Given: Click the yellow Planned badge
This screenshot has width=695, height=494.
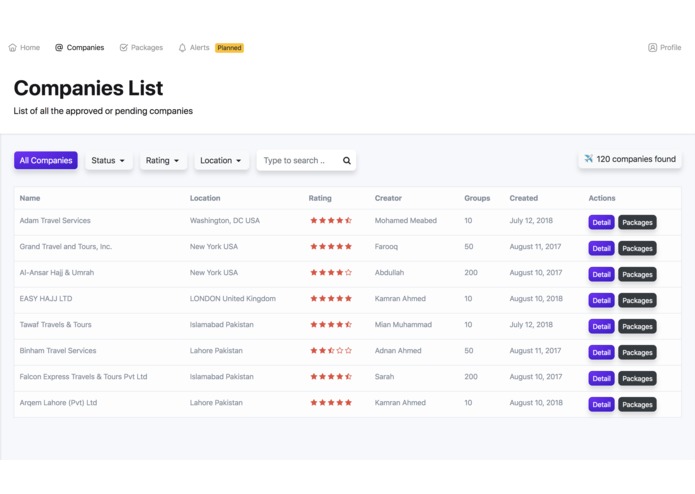Looking at the screenshot, I should click(x=229, y=47).
